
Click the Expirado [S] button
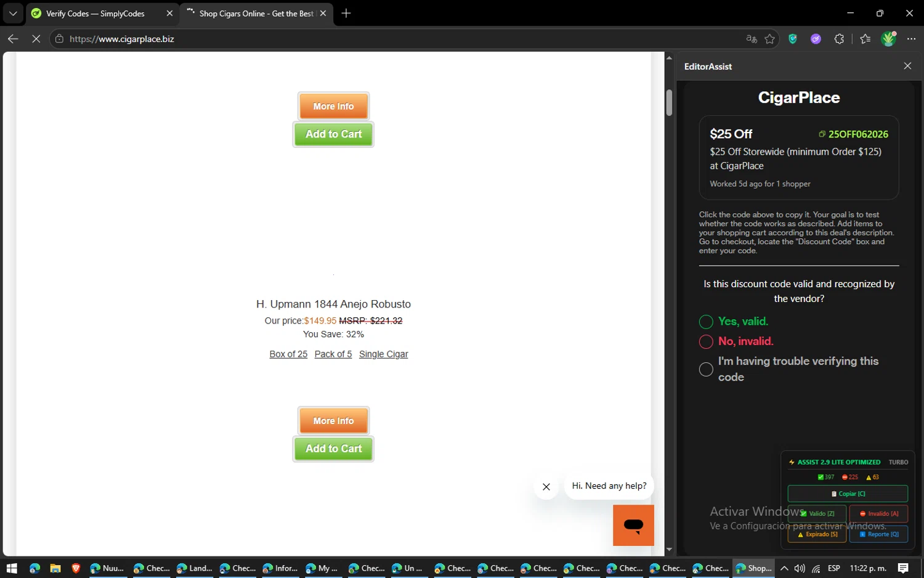[x=817, y=534]
